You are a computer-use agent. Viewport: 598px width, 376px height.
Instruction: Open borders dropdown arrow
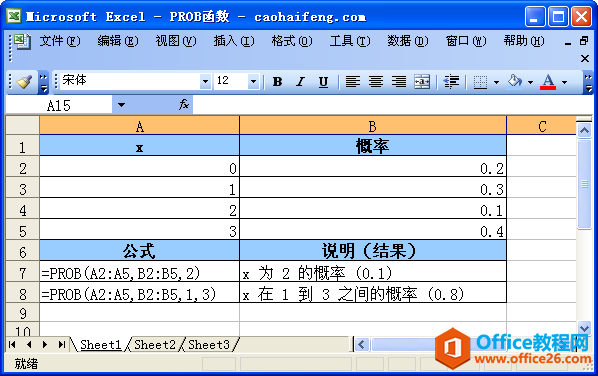click(496, 82)
